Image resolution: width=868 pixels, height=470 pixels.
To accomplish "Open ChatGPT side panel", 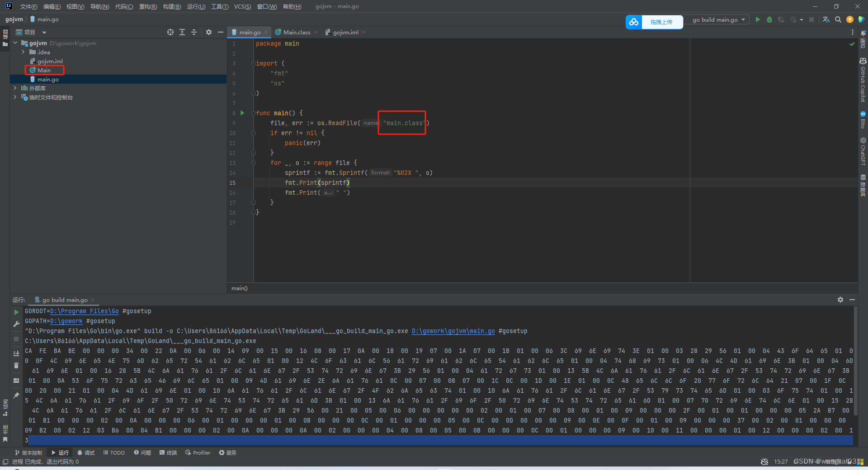I will click(863, 151).
